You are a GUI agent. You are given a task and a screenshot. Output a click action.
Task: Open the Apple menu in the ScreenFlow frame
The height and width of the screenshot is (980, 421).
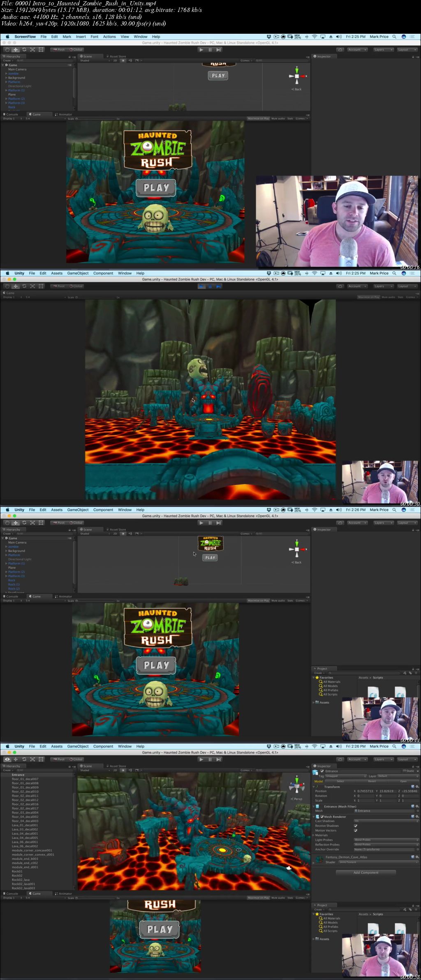pyautogui.click(x=7, y=37)
